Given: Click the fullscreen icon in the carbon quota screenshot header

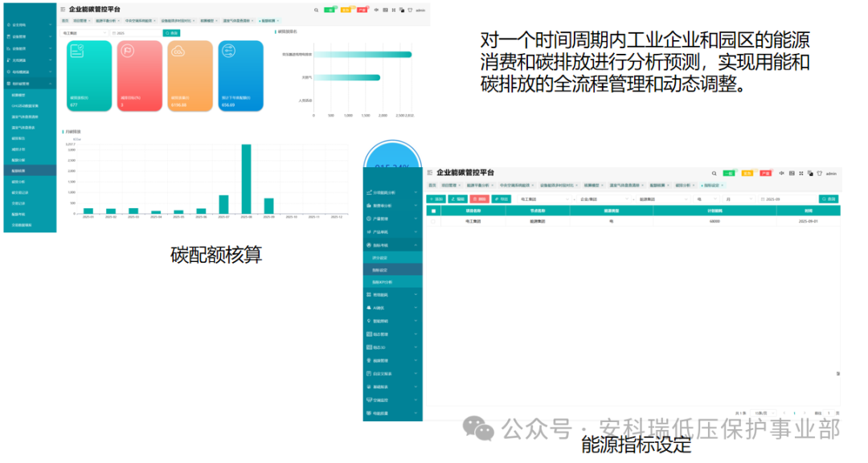Looking at the screenshot, I should [394, 10].
